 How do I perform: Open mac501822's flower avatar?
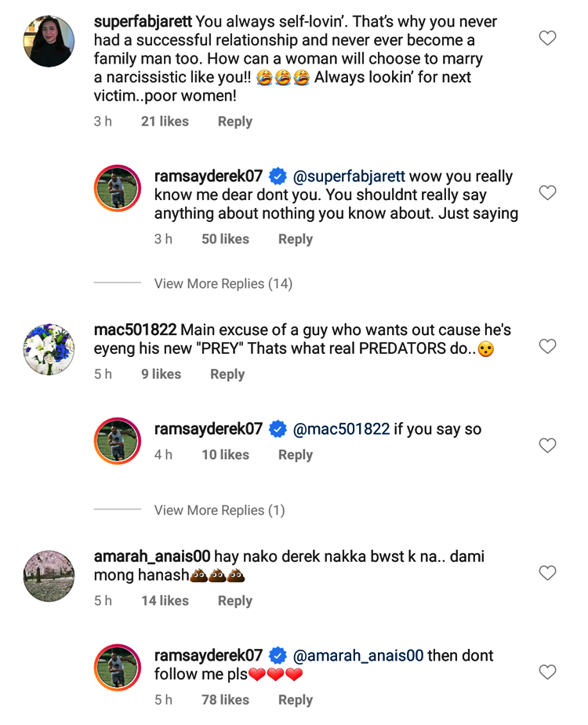tap(49, 348)
